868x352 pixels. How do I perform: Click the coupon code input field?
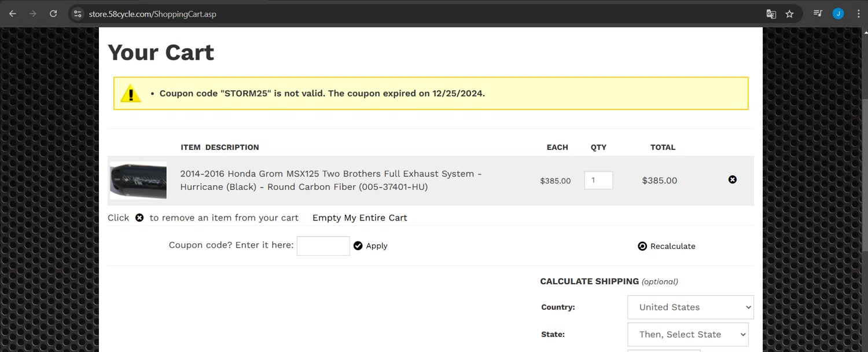[x=323, y=245]
